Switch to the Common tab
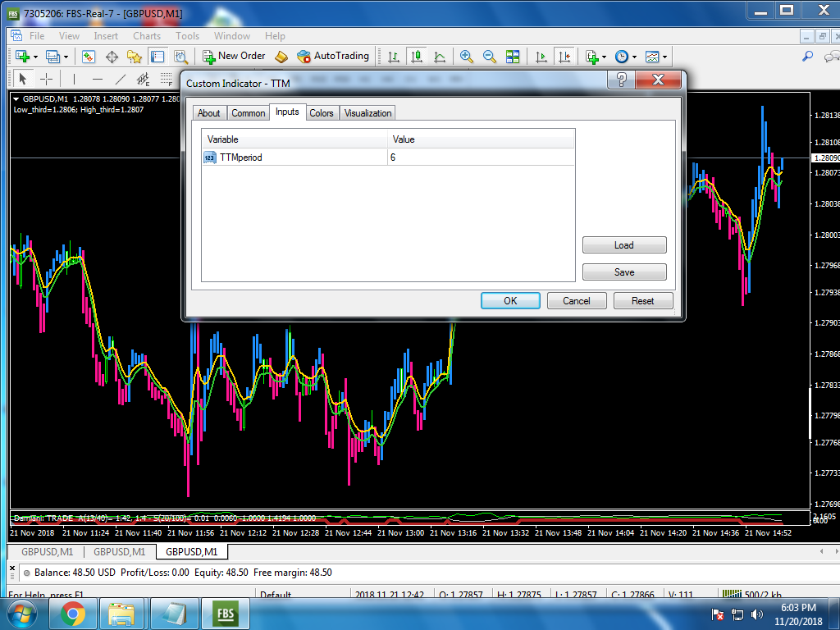840x630 pixels. [x=248, y=113]
